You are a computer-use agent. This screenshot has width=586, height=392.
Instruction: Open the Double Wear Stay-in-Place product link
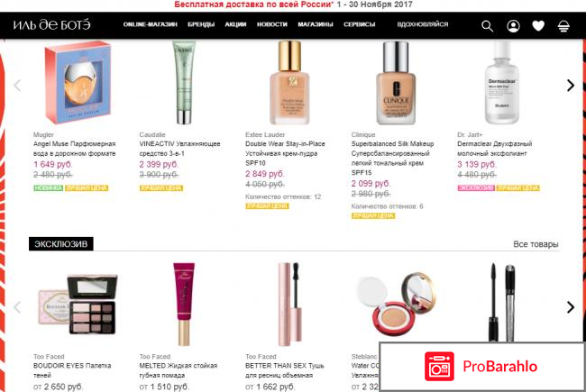click(285, 144)
